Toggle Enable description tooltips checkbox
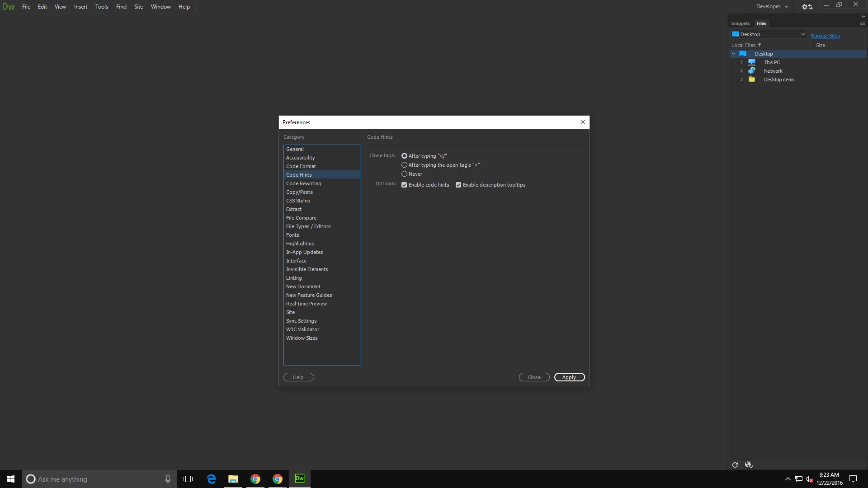This screenshot has height=488, width=868. 458,185
